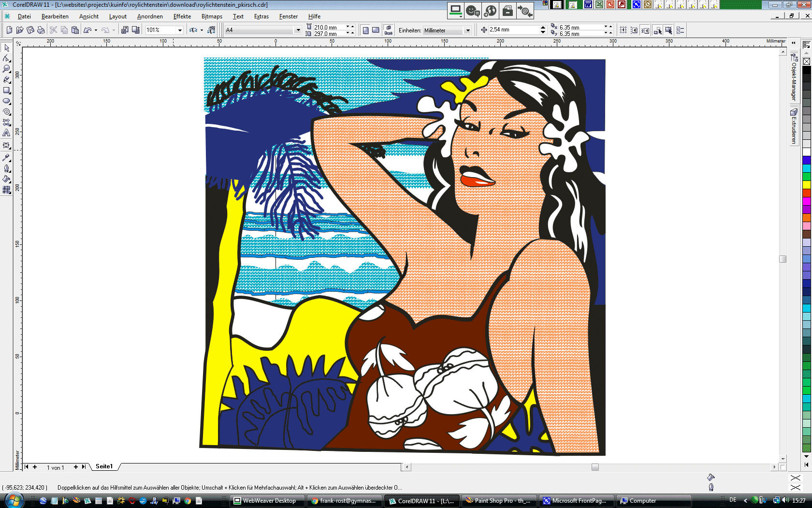Open the A4 paper size dropdown

point(298,30)
